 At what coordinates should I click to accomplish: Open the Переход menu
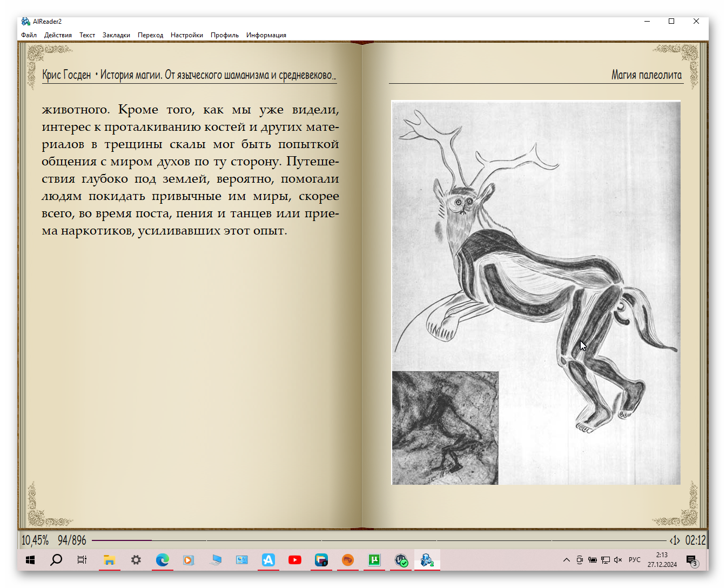(150, 35)
